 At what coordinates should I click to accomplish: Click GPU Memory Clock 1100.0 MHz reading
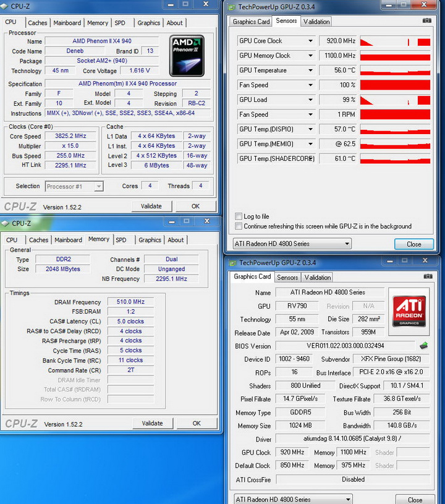pos(337,56)
